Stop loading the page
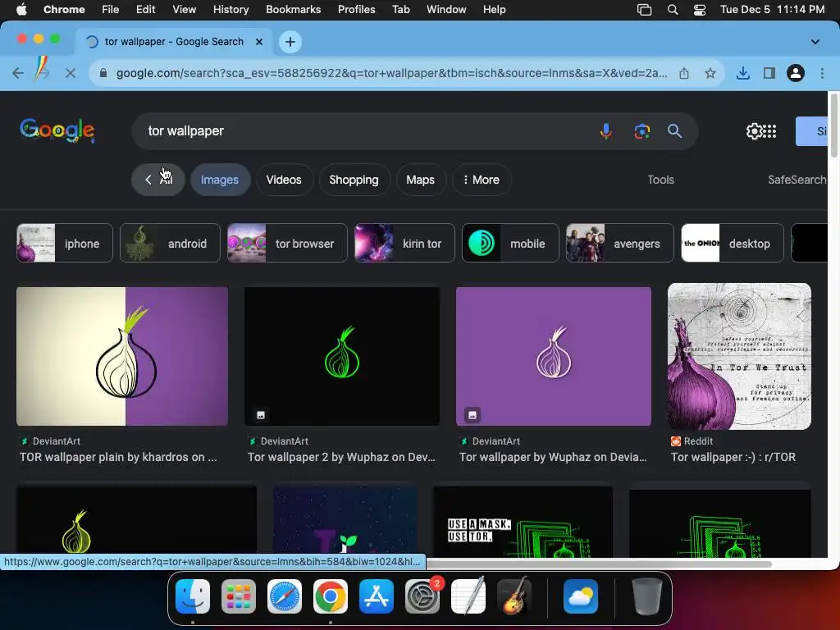The height and width of the screenshot is (630, 840). (71, 73)
